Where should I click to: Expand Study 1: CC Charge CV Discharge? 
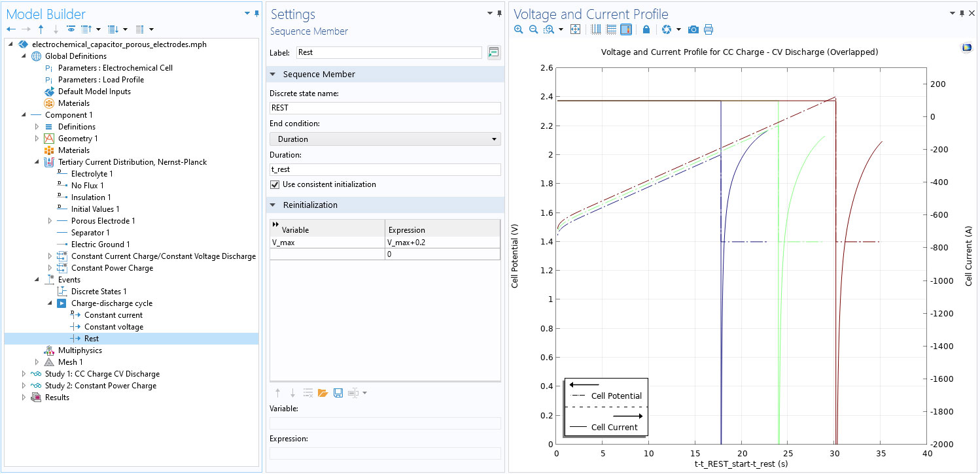(25, 374)
